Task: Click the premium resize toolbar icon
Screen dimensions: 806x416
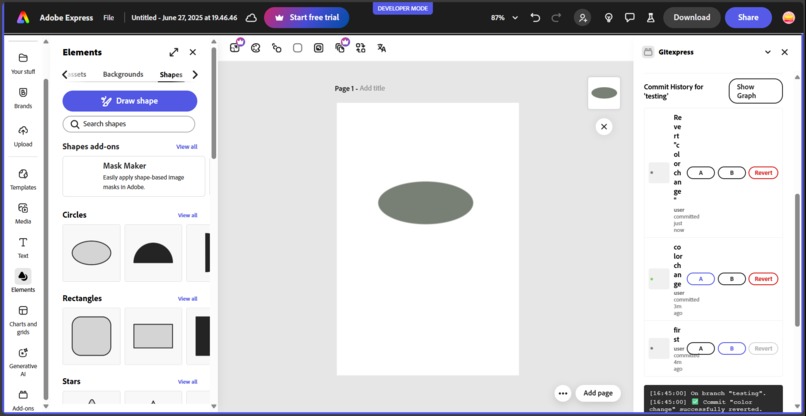Action: click(235, 47)
